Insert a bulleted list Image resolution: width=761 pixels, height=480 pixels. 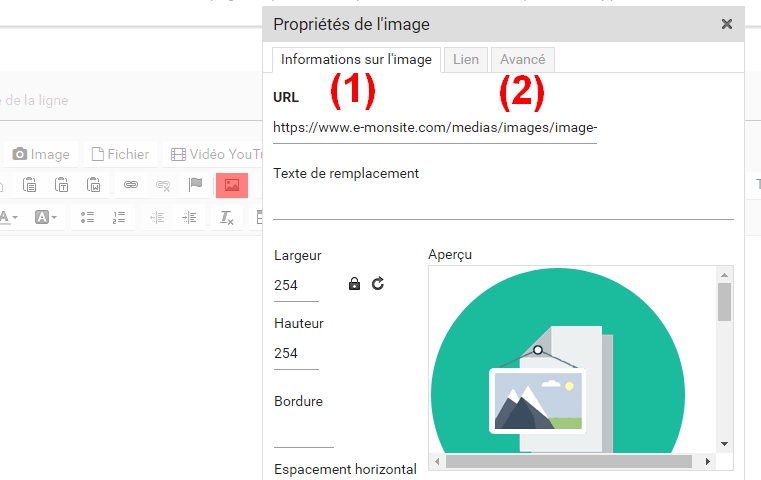point(87,217)
